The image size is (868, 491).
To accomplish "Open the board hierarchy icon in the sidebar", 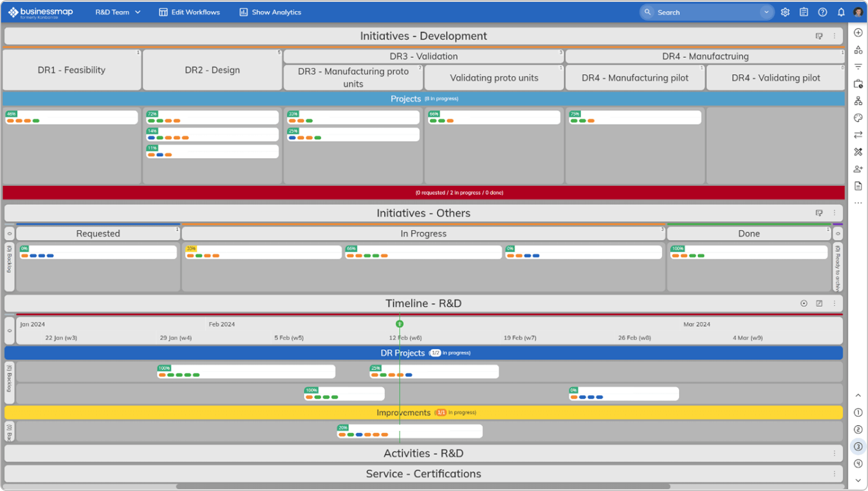I will 858,100.
